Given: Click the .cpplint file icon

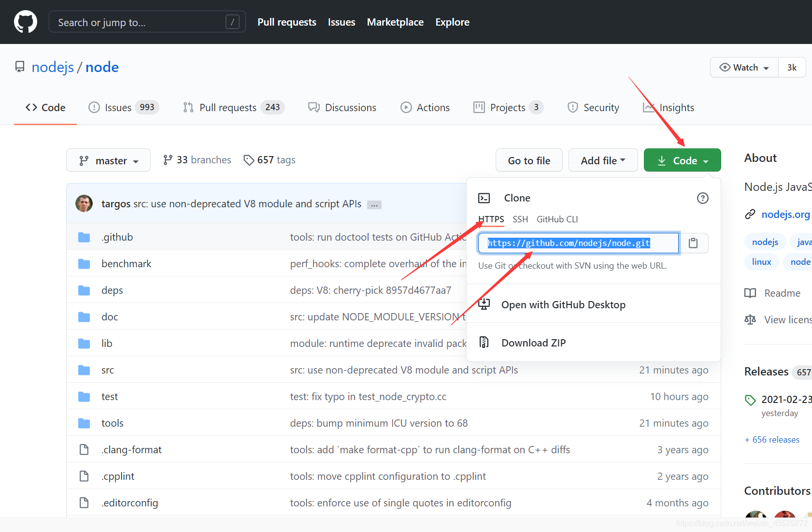Looking at the screenshot, I should tap(84, 476).
